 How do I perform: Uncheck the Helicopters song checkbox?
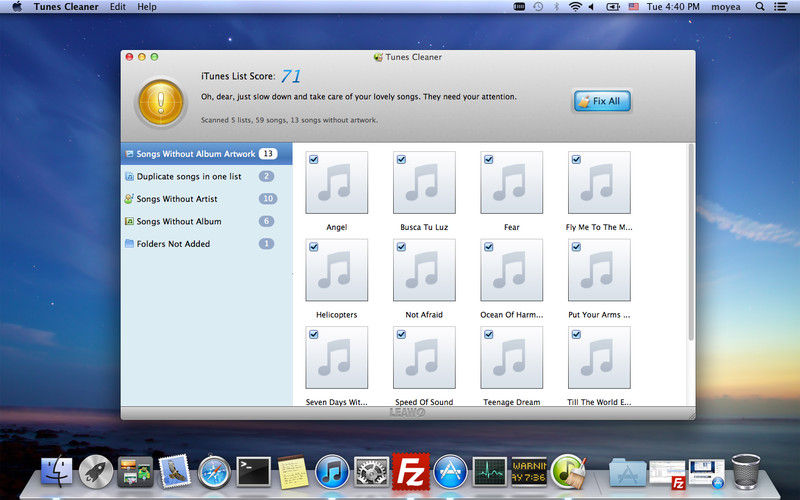[314, 247]
